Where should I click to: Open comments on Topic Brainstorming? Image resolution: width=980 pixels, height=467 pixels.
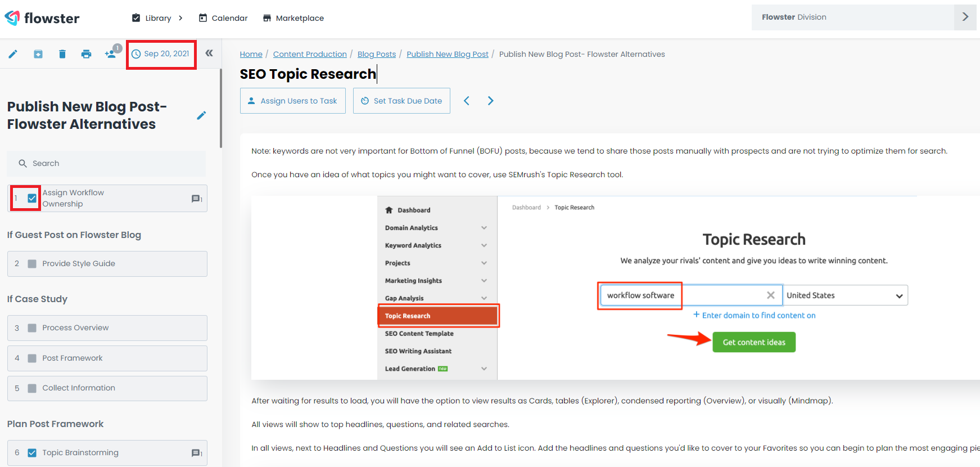pos(197,453)
